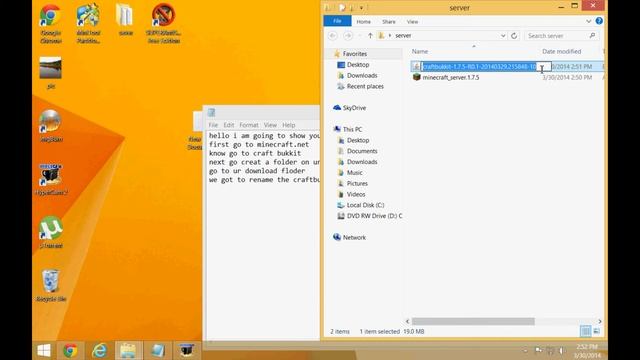Click the Search server box
640x360 pixels.
point(562,36)
